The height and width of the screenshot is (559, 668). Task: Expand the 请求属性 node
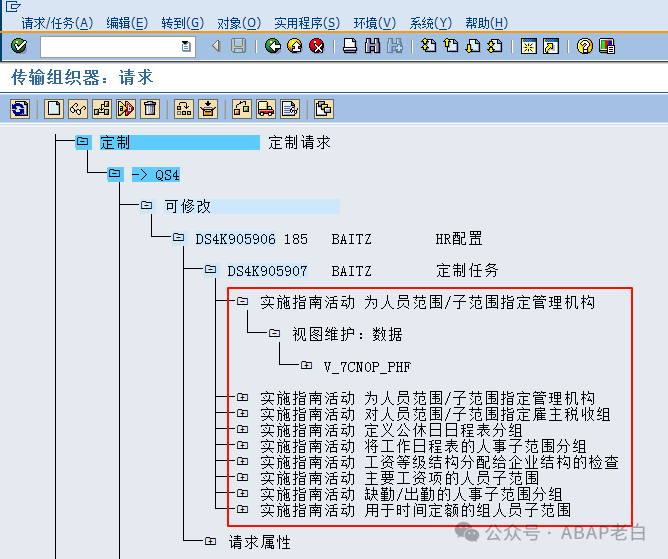(x=210, y=541)
